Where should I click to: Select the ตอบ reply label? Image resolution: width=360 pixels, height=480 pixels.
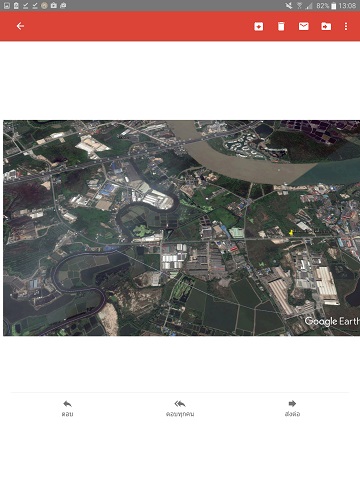tap(67, 414)
